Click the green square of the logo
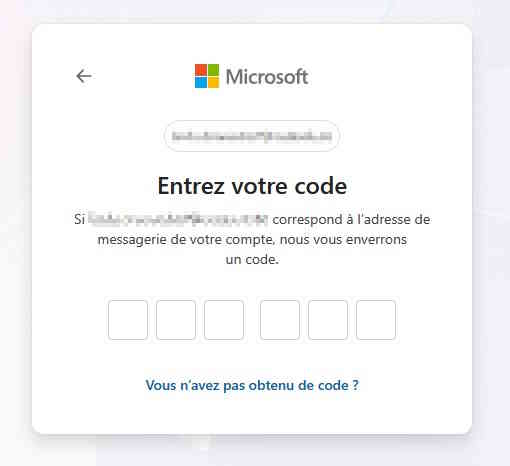The height and width of the screenshot is (466, 510). coord(213,70)
